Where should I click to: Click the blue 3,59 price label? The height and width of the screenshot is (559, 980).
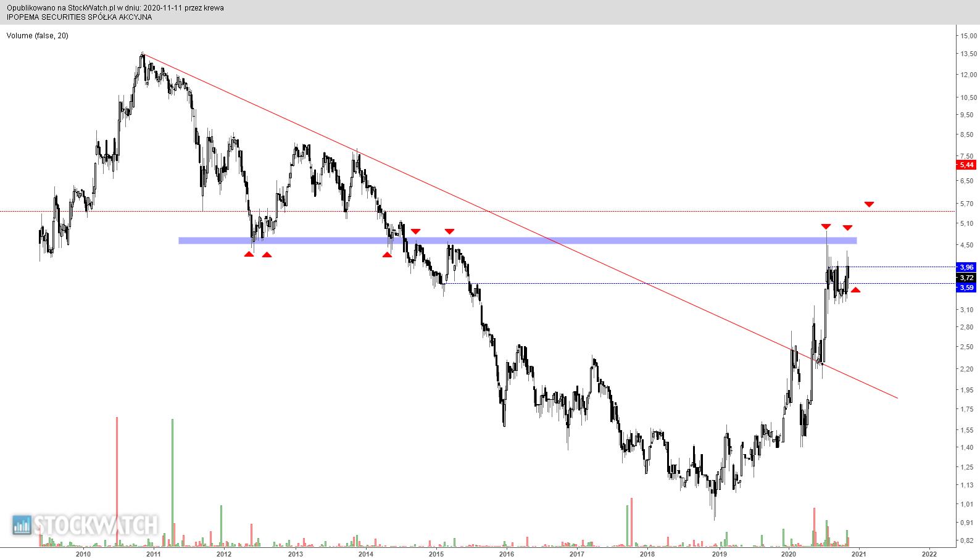pyautogui.click(x=965, y=288)
